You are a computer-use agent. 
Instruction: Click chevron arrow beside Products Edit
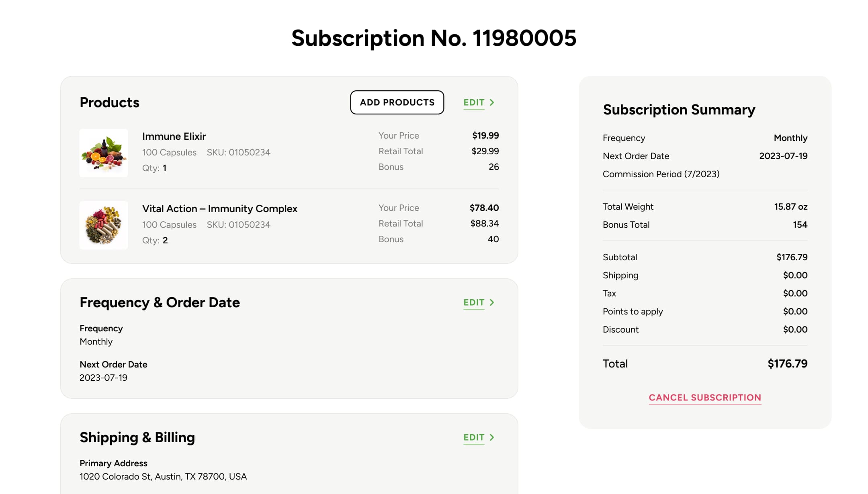pos(492,102)
